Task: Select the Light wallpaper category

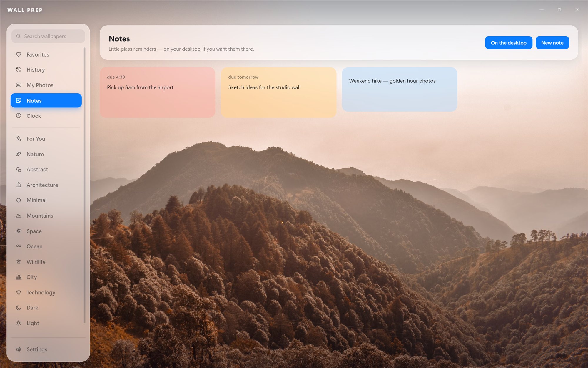Action: [x=46, y=323]
